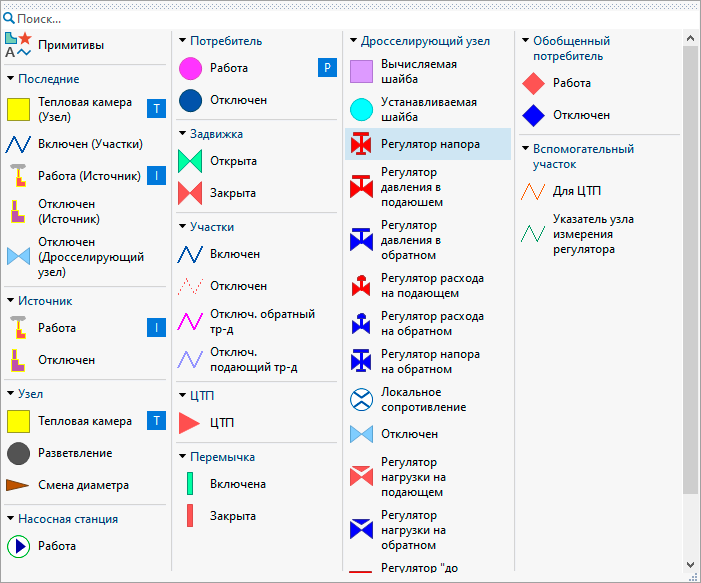Click the blue P badge next to Работа
The height and width of the screenshot is (583, 701).
(327, 68)
